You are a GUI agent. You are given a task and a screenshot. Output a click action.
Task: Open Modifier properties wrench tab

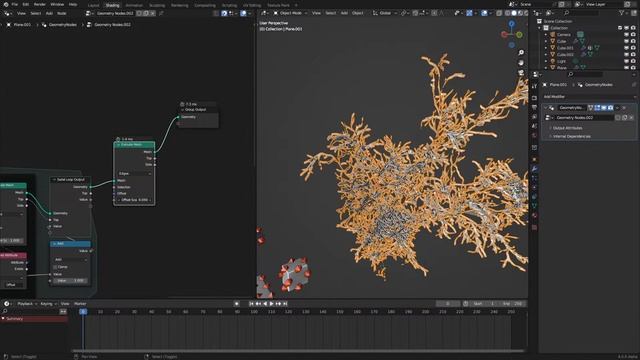coord(534,169)
